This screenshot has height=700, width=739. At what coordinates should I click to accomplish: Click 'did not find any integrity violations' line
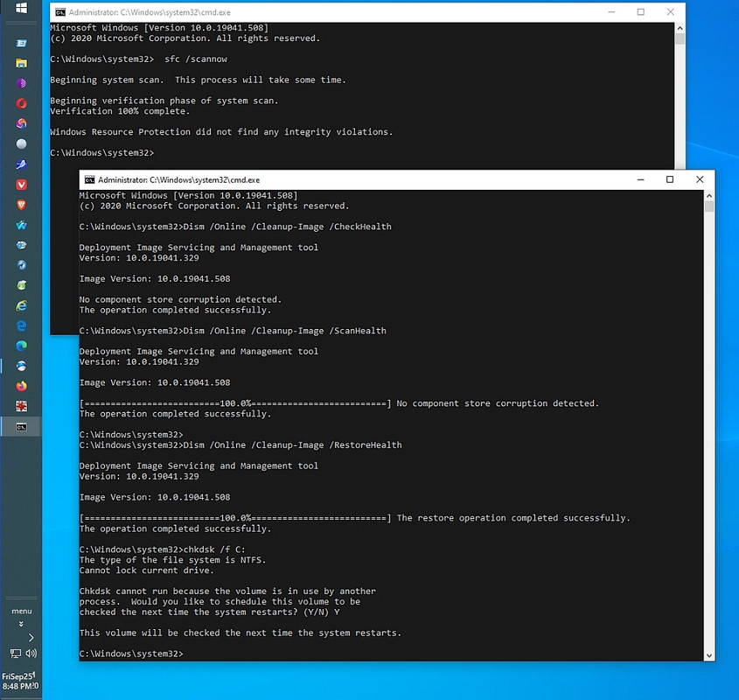(x=294, y=132)
